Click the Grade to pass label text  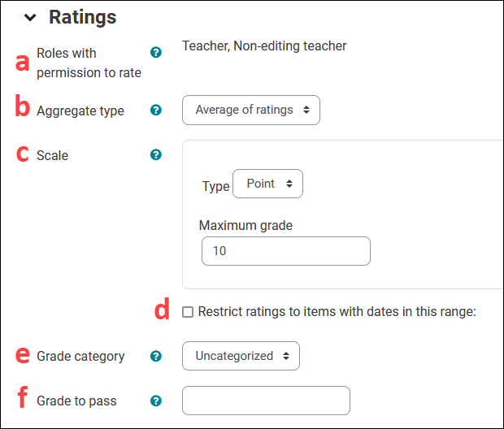coord(76,401)
